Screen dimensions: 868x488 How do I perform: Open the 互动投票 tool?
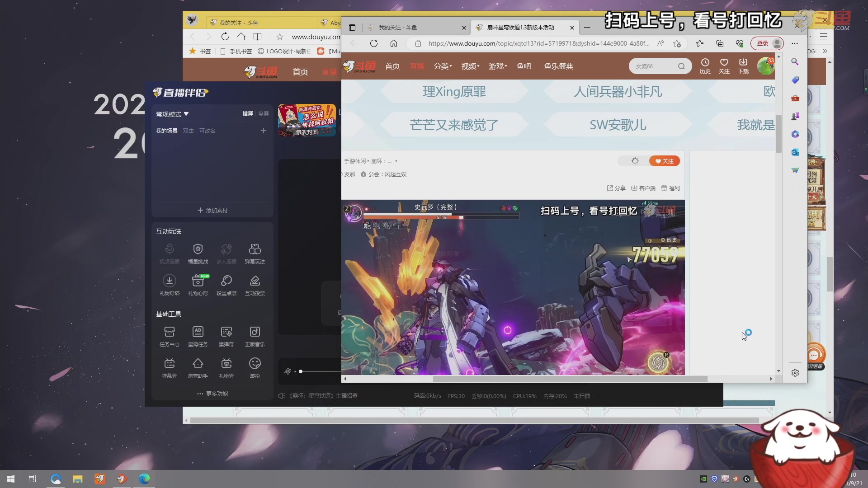[x=255, y=285]
